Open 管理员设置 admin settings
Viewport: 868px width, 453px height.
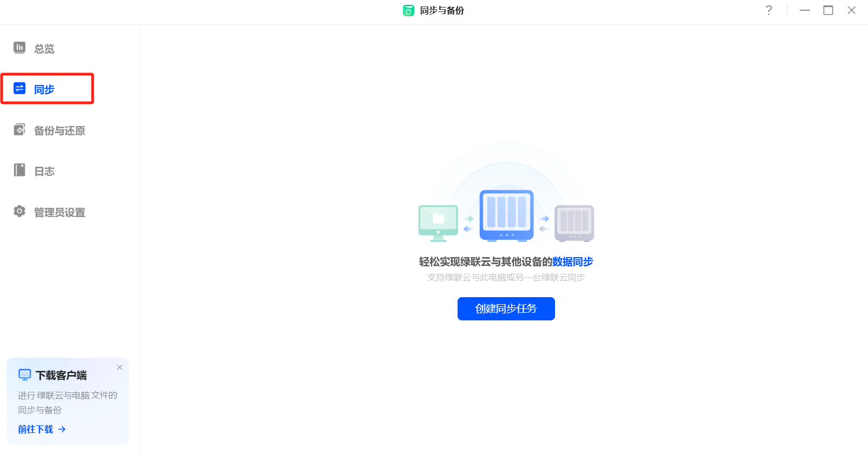(60, 212)
